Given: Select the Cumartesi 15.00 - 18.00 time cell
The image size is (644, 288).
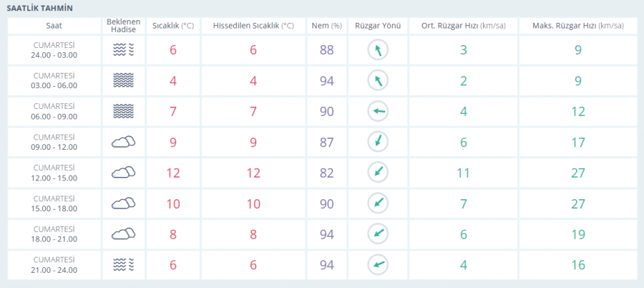Looking at the screenshot, I should click(54, 203).
